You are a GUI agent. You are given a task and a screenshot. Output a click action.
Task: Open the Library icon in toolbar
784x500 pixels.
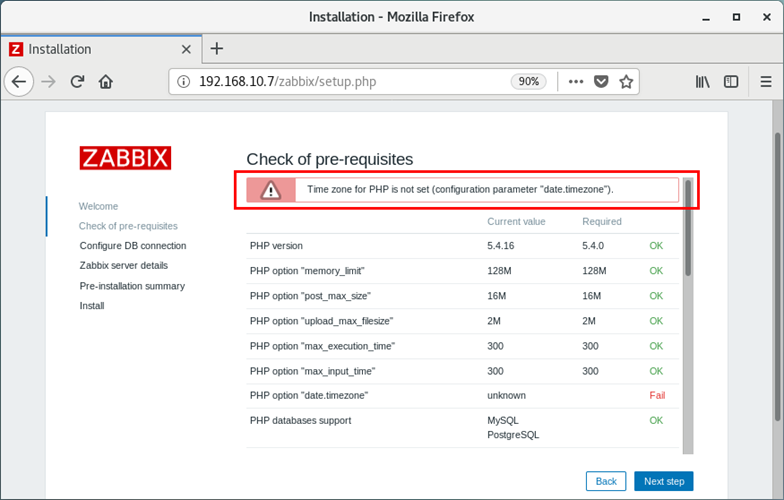coord(702,82)
